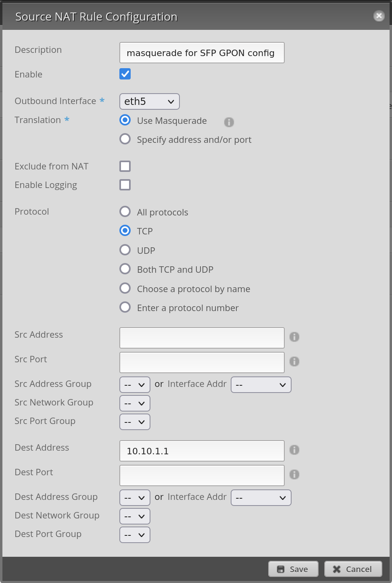392x583 pixels.
Task: Select Both TCP and UDP
Action: pos(125,269)
